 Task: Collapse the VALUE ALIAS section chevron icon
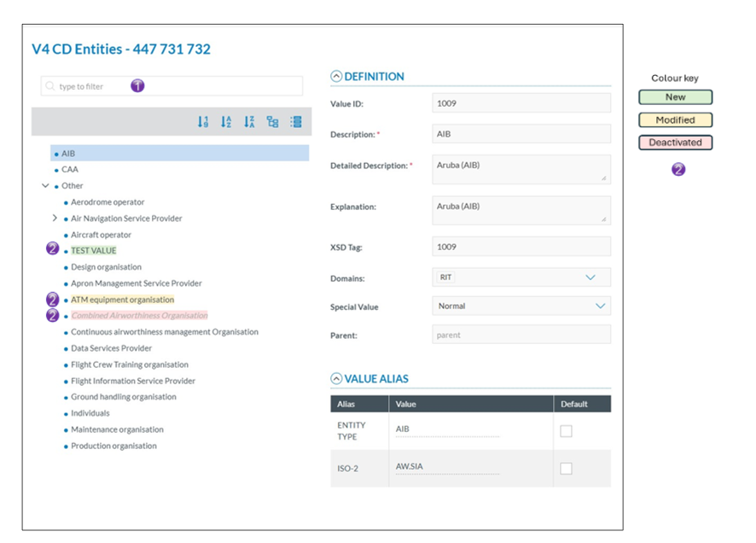pos(336,379)
